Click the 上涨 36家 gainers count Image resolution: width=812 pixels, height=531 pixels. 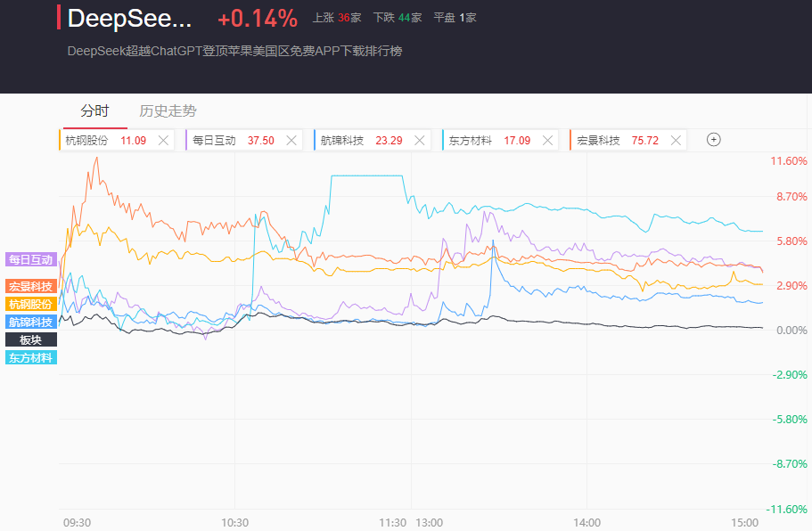click(x=337, y=18)
